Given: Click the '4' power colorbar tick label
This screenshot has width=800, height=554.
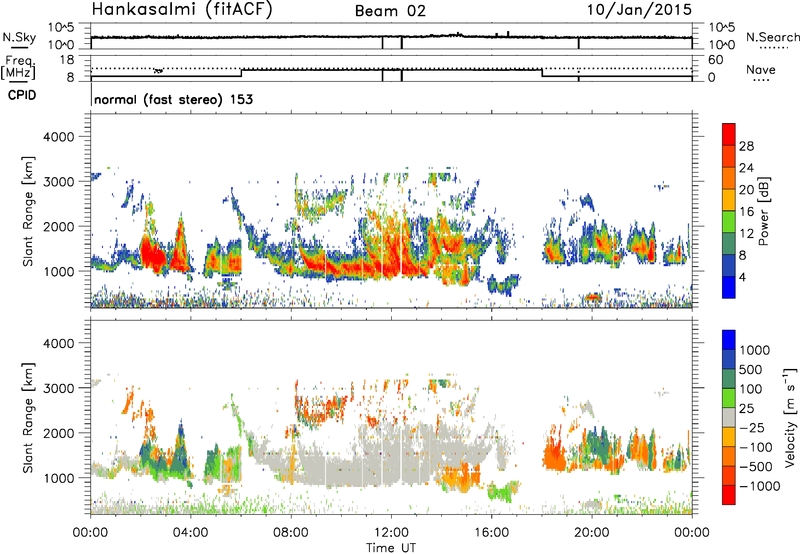Looking at the screenshot, I should point(742,277).
